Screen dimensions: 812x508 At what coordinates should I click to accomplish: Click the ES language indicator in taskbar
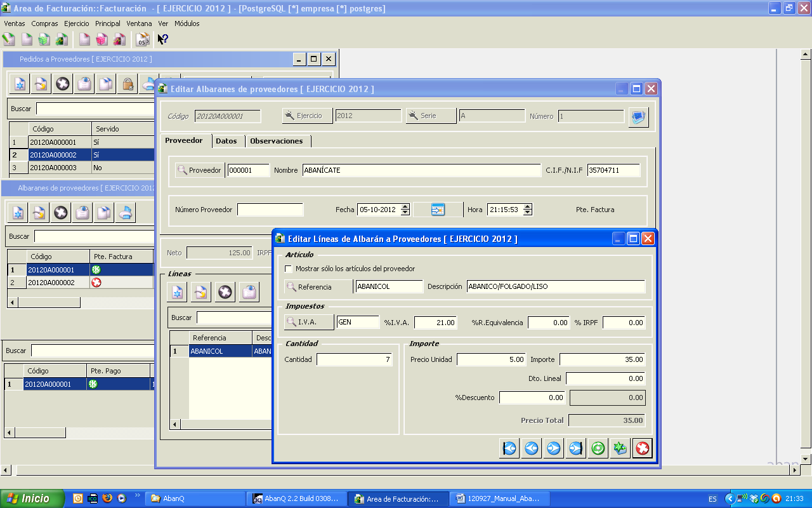pos(712,499)
